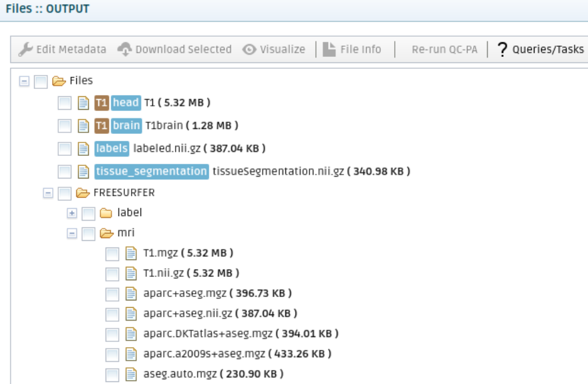The height and width of the screenshot is (384, 588).
Task: Collapse the mri folder node
Action: [x=73, y=233]
